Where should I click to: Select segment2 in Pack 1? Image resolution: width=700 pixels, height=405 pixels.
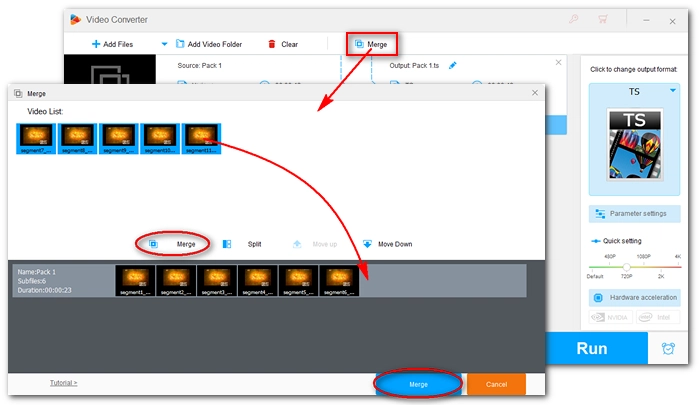point(176,280)
